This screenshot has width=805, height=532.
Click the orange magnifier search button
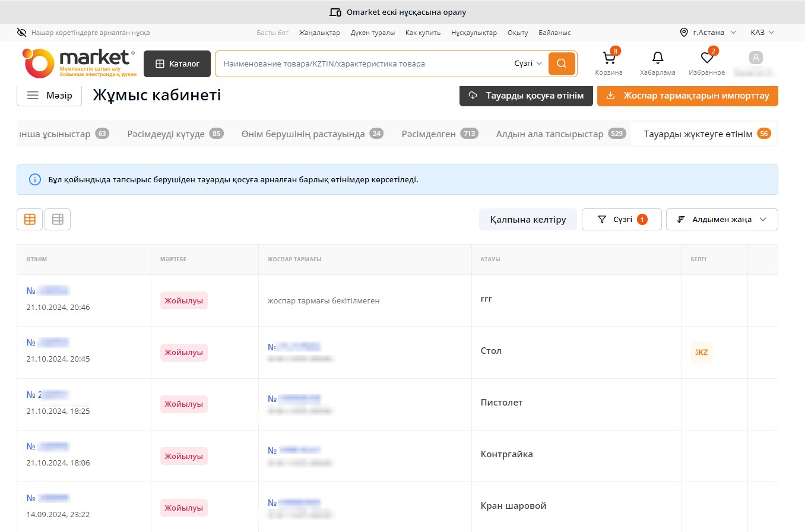(x=562, y=64)
